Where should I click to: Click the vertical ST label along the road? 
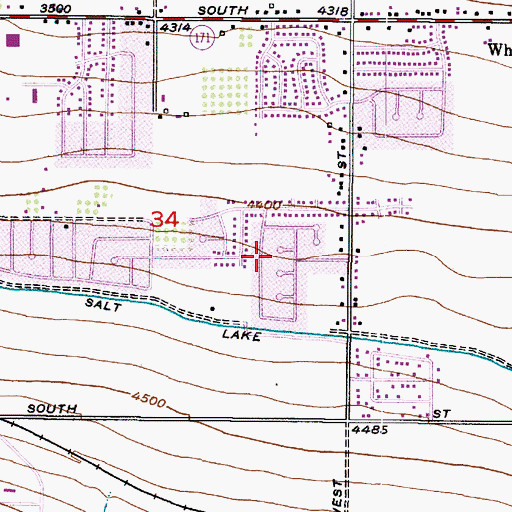[x=342, y=160]
